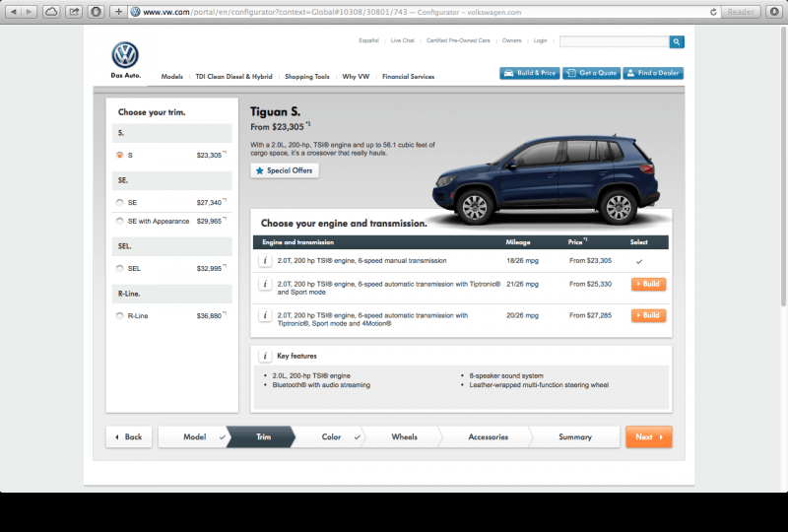Open TDI Clean Diesel & Hybrid menu
The width and height of the screenshot is (788, 532).
[x=233, y=77]
